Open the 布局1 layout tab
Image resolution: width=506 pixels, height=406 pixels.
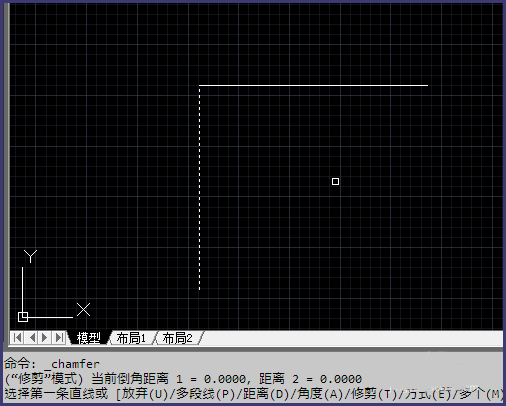(131, 338)
